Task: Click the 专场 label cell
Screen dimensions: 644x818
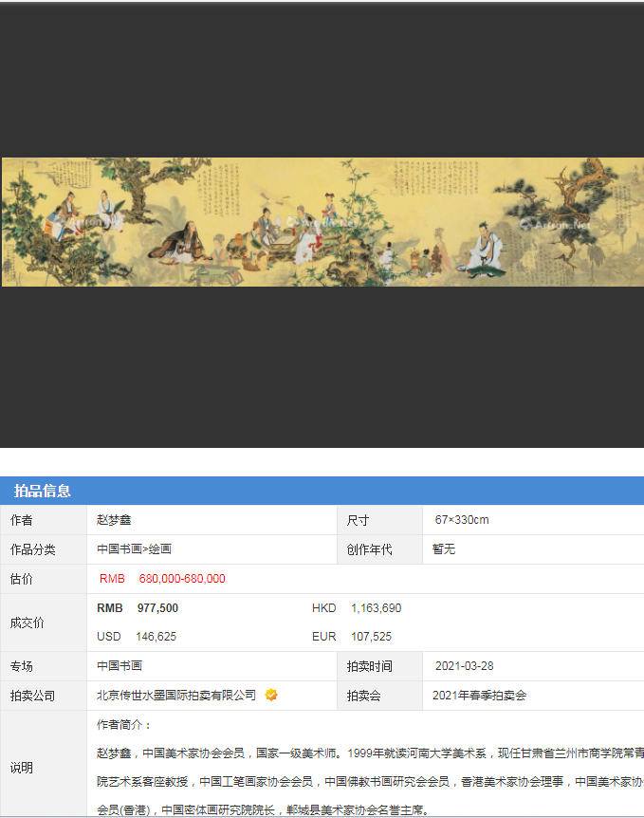Action: pos(44,666)
